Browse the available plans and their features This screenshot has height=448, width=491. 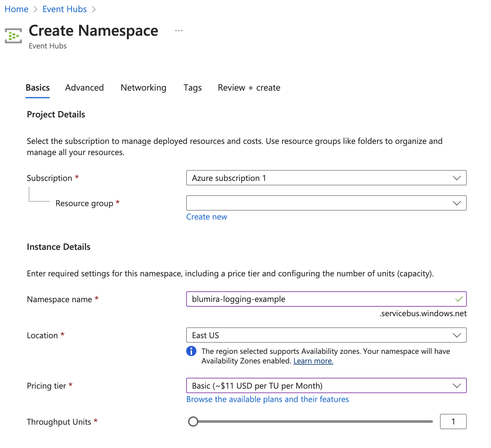pyautogui.click(x=267, y=399)
